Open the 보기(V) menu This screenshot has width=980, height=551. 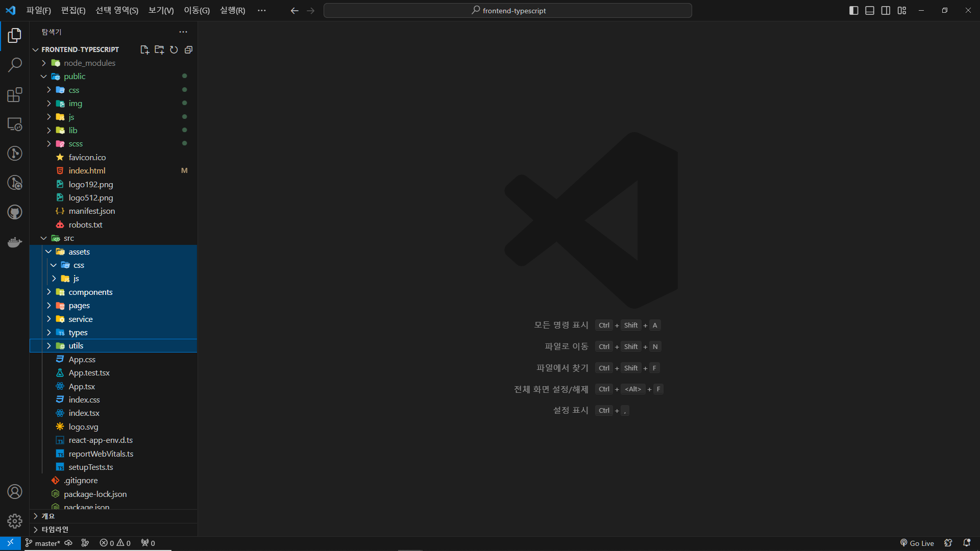pyautogui.click(x=161, y=10)
